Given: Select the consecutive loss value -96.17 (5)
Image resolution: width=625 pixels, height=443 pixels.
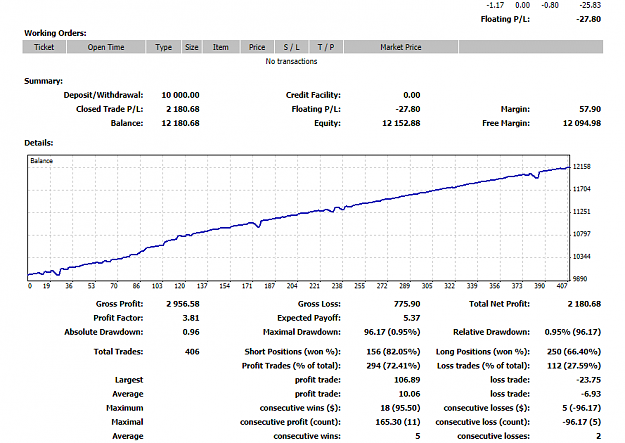Looking at the screenshot, I should pyautogui.click(x=582, y=422).
